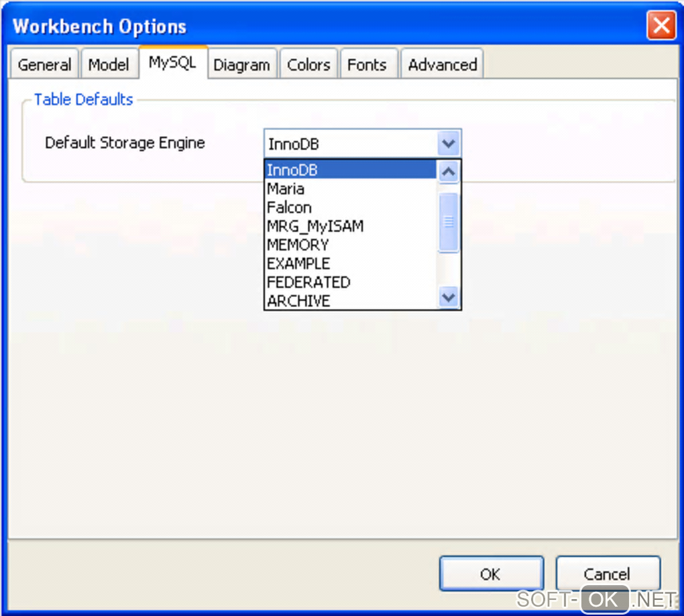Go to the Diagram tab

point(241,64)
